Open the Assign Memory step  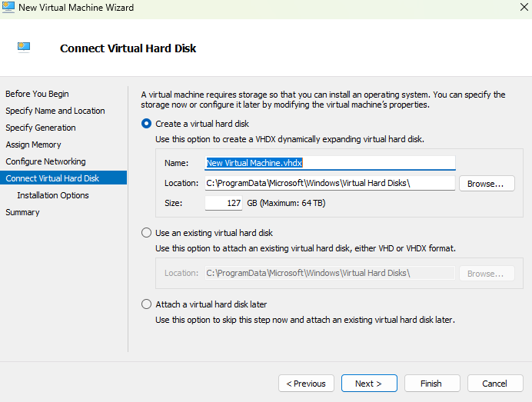(x=33, y=145)
